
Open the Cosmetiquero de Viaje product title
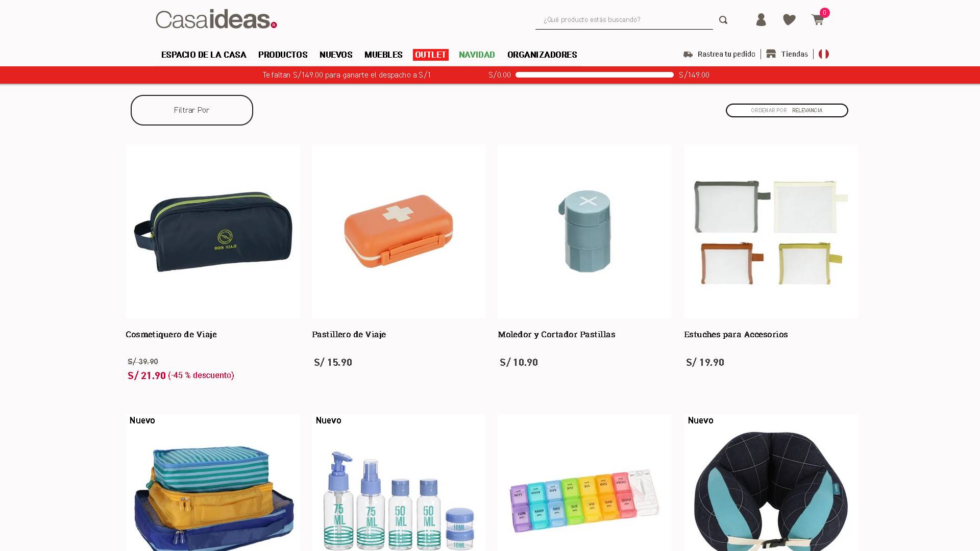click(x=171, y=335)
